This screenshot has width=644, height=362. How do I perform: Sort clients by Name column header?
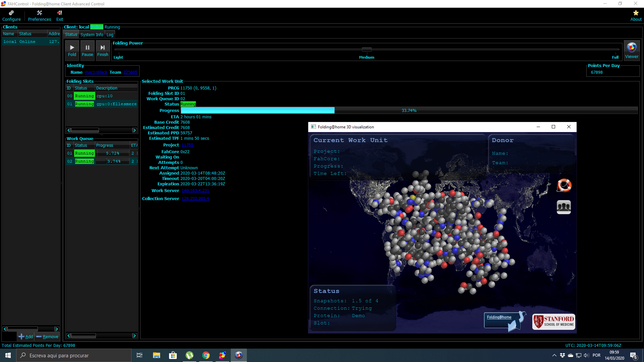pyautogui.click(x=10, y=34)
